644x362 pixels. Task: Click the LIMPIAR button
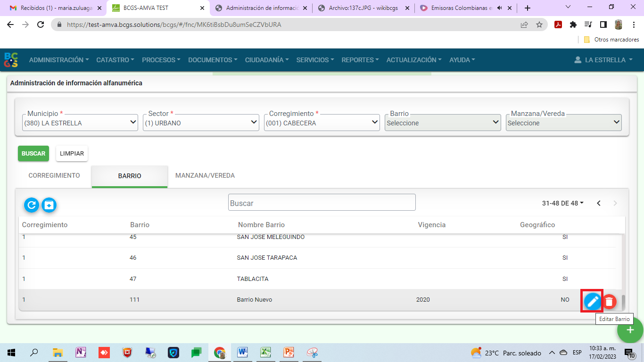[72, 154]
